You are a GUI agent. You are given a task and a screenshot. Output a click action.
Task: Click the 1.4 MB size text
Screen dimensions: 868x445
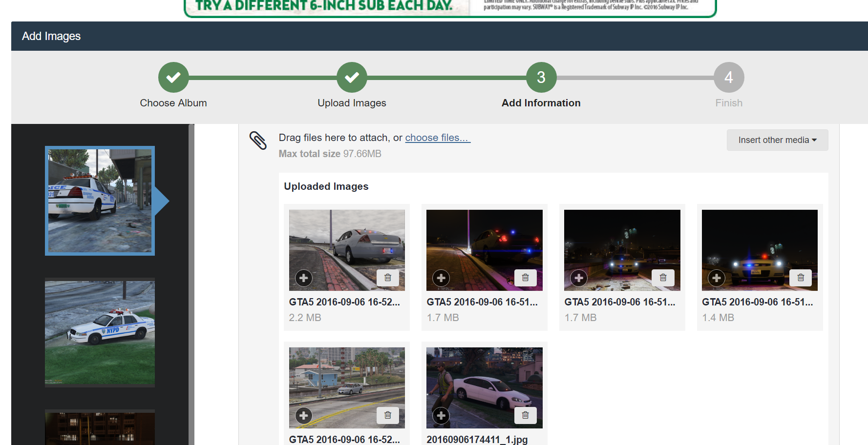[x=718, y=318]
